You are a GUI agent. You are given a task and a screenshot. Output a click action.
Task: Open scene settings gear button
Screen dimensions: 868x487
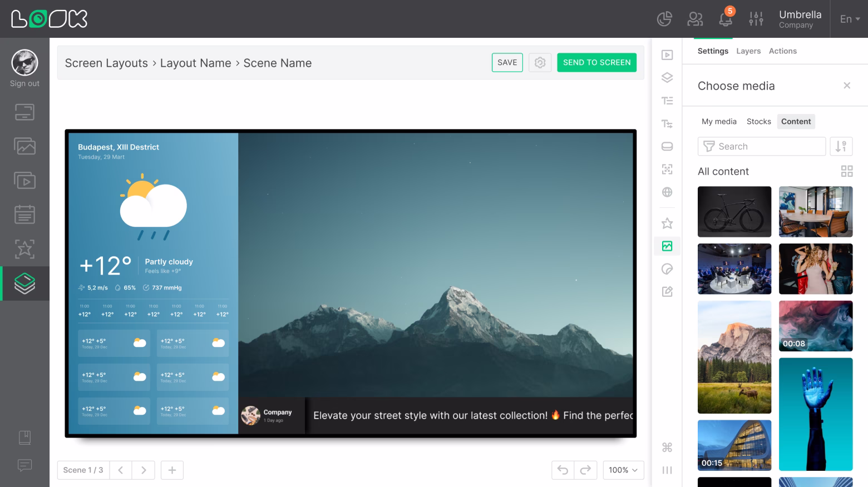540,62
